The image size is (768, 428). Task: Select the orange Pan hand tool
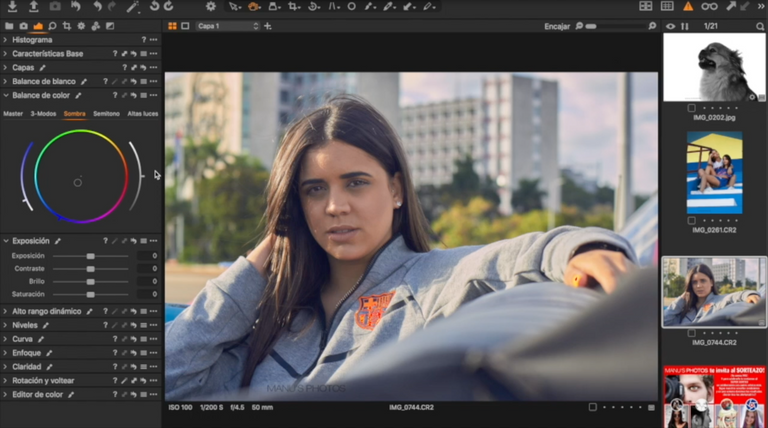(254, 6)
